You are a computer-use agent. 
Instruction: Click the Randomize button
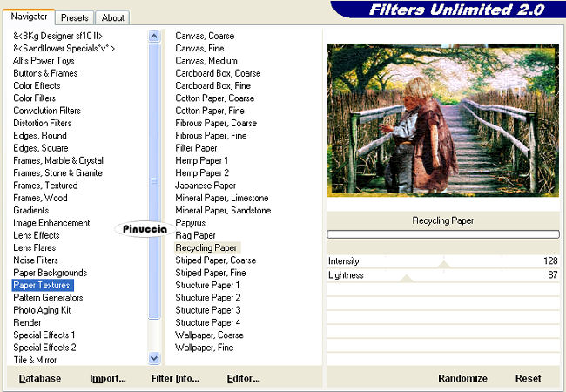pos(462,378)
